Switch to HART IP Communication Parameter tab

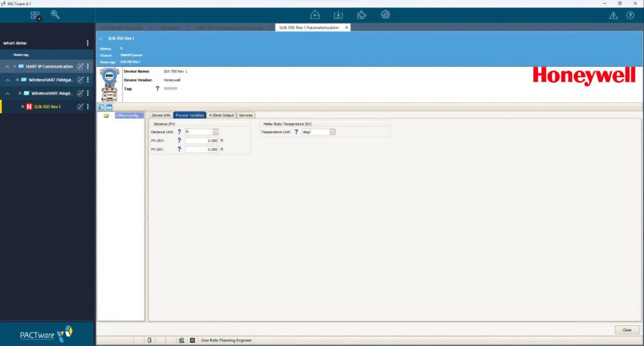point(229,28)
